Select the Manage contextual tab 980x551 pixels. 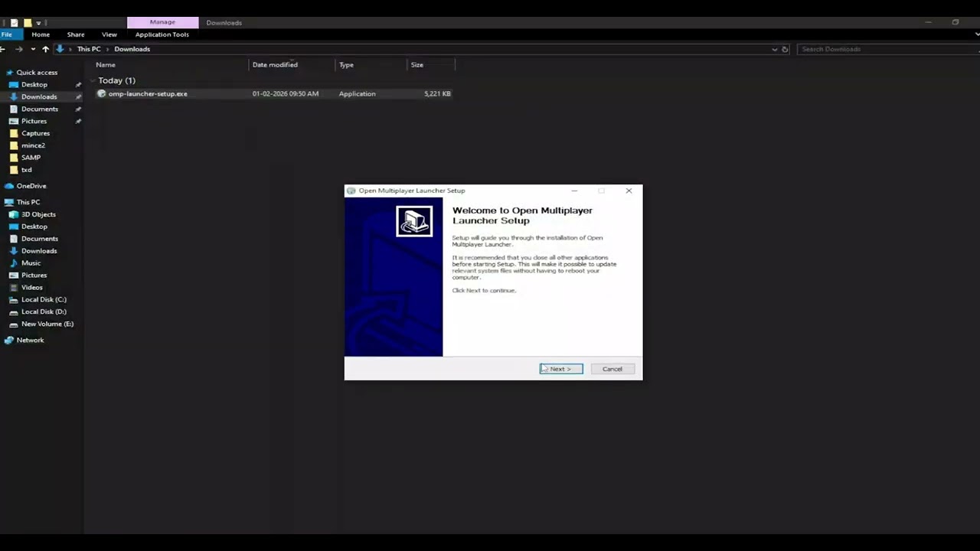pos(162,22)
